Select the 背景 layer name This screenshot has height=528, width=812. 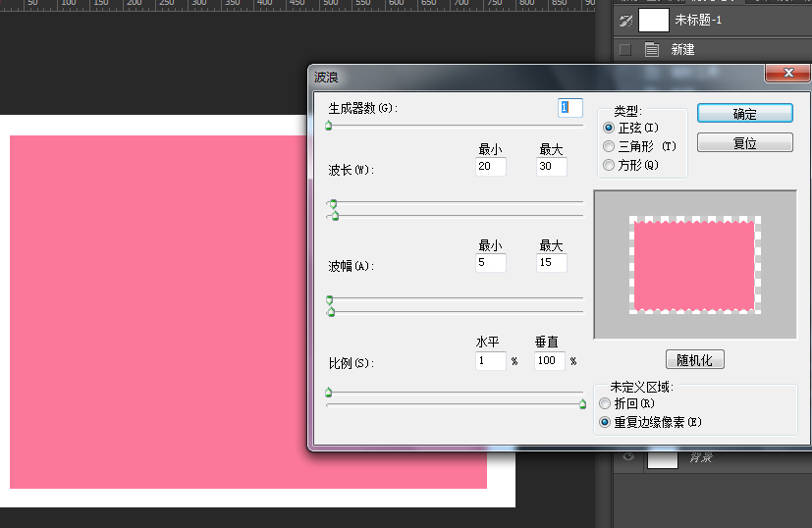coord(701,457)
